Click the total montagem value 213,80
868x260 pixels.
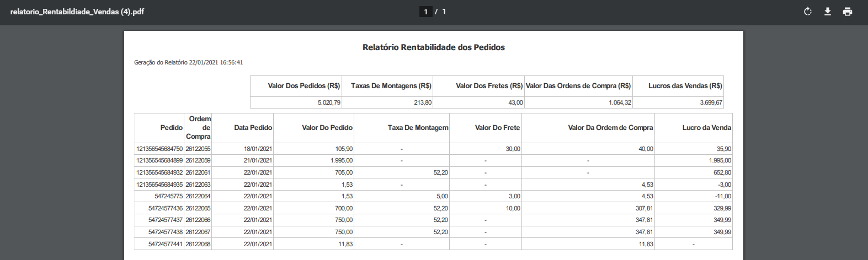(x=423, y=103)
